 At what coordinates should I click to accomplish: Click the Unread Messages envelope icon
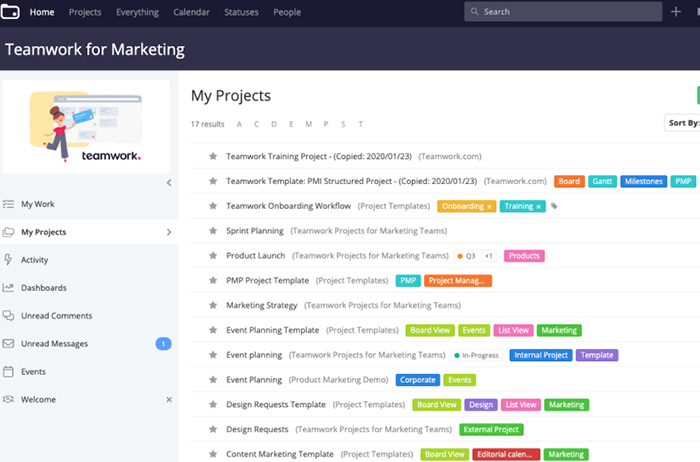(8, 343)
